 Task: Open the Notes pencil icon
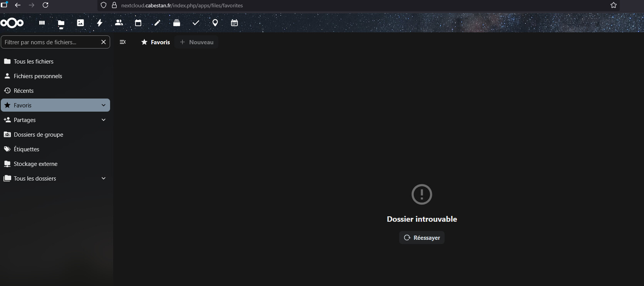[x=157, y=23]
